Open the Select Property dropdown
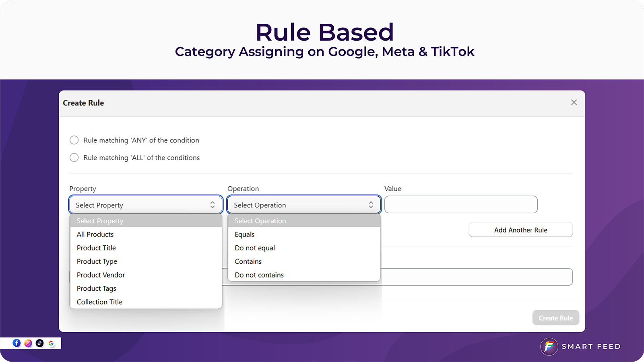The height and width of the screenshot is (362, 644). (x=146, y=205)
